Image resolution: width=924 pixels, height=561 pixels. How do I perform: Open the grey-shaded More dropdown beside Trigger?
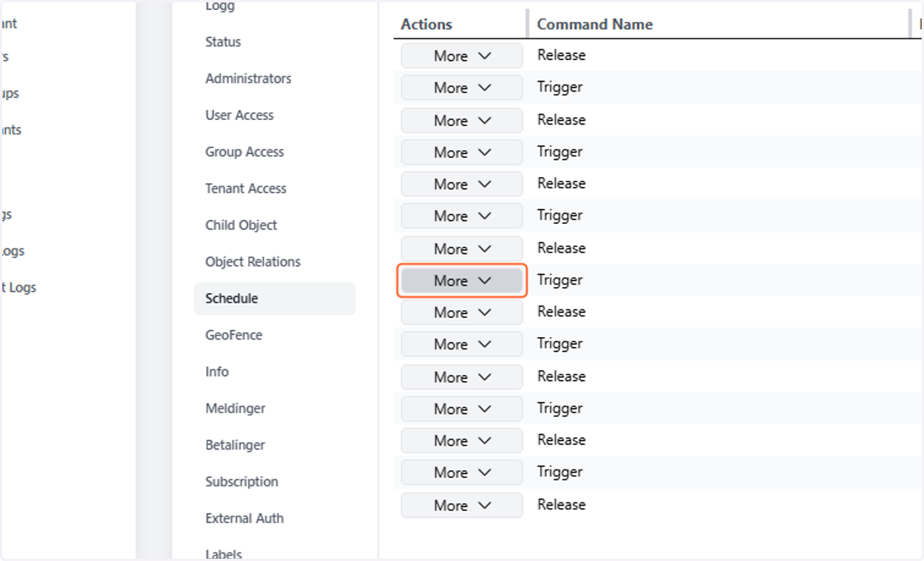[x=462, y=281]
